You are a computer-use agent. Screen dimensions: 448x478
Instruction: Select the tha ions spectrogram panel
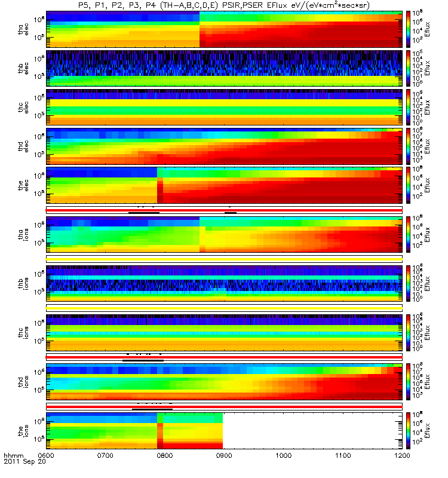point(224,234)
